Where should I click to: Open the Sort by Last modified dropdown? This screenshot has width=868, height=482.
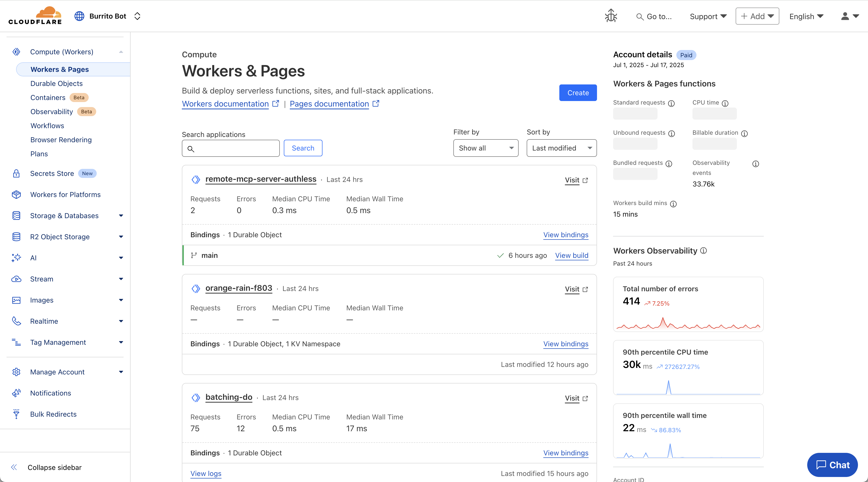(x=561, y=148)
